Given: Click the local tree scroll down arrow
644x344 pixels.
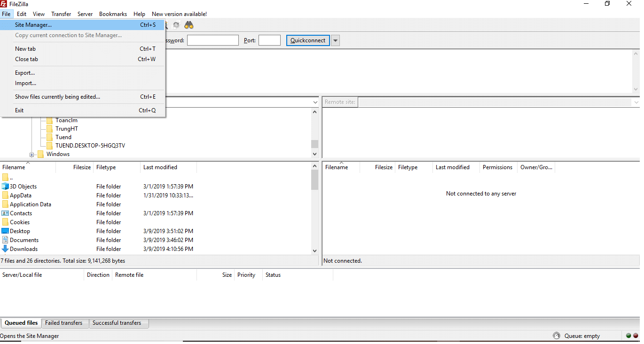Looking at the screenshot, I should (315, 154).
